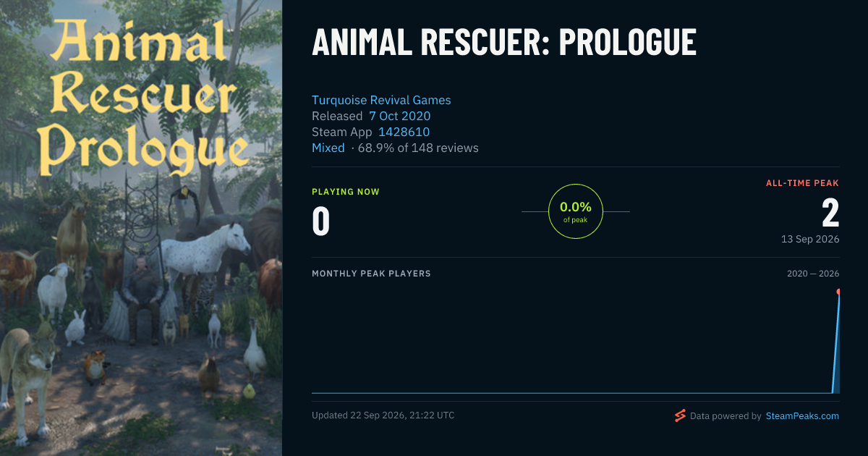
Task: Click the Updated 22 Sep 2026 timestamp
Action: 383,415
